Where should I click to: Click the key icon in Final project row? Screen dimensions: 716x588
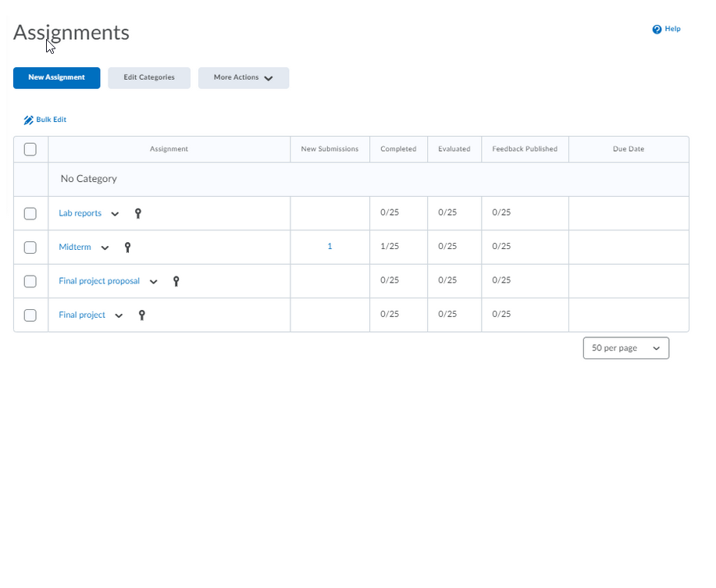(141, 315)
